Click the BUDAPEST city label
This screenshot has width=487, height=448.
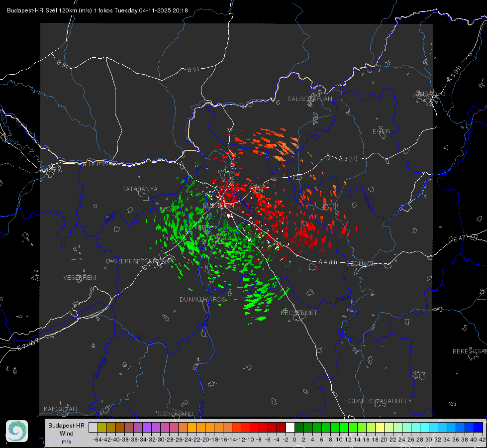218,206
